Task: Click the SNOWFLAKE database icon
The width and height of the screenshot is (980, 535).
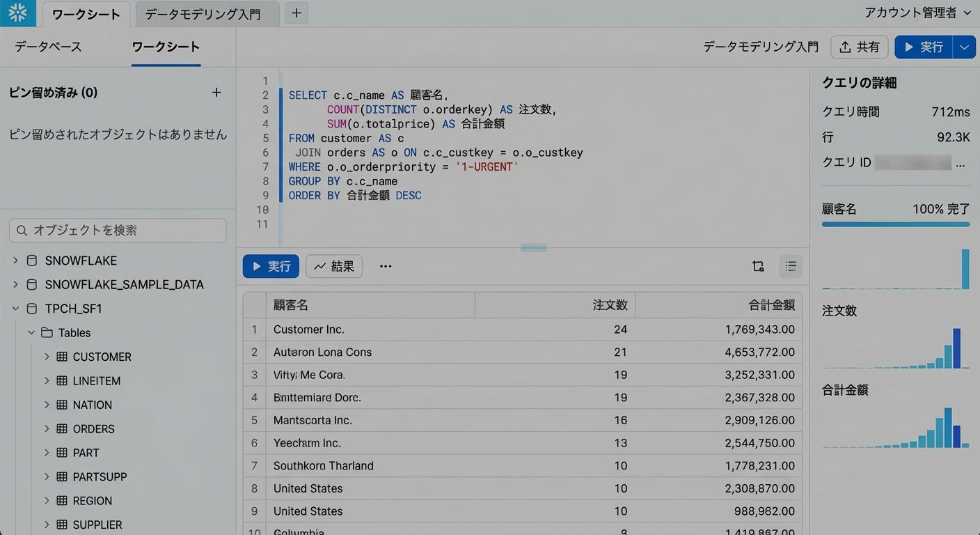Action: (31, 261)
